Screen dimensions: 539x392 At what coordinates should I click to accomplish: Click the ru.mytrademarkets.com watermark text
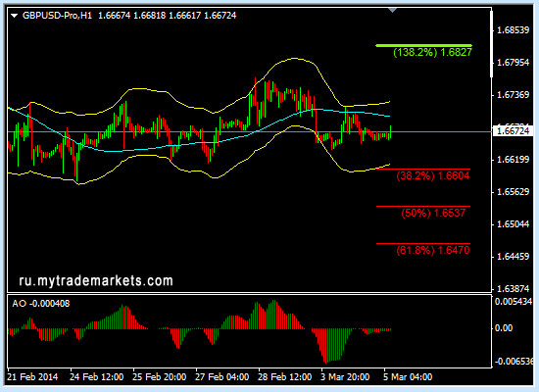[x=96, y=281]
